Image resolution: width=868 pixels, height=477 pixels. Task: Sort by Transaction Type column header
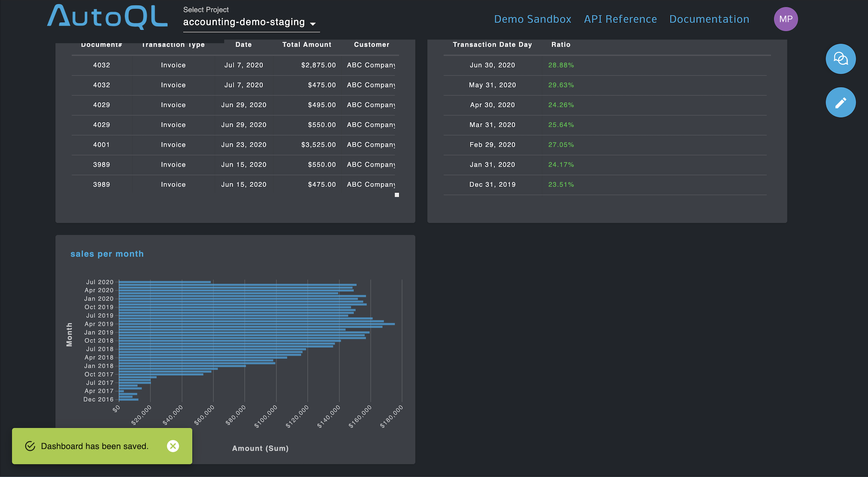(173, 45)
